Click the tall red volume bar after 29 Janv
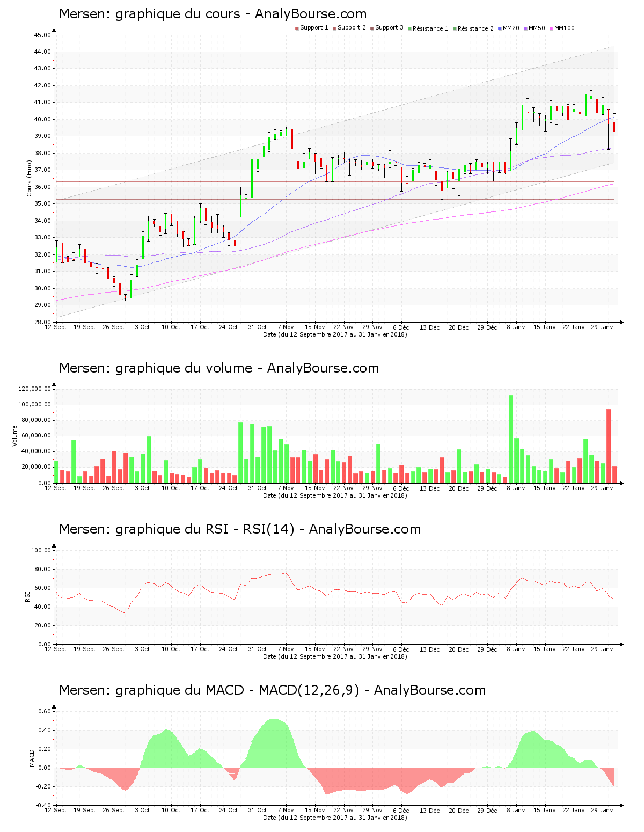The width and height of the screenshot is (644, 832). [609, 446]
